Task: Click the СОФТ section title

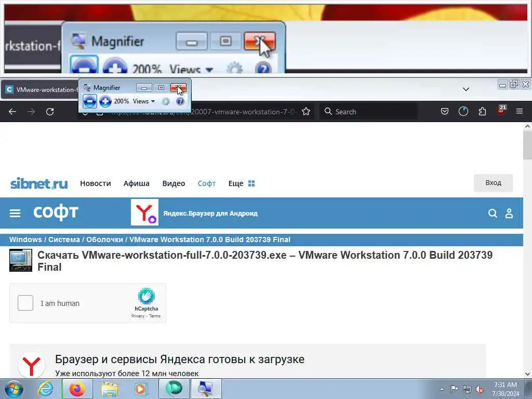Action: point(56,213)
